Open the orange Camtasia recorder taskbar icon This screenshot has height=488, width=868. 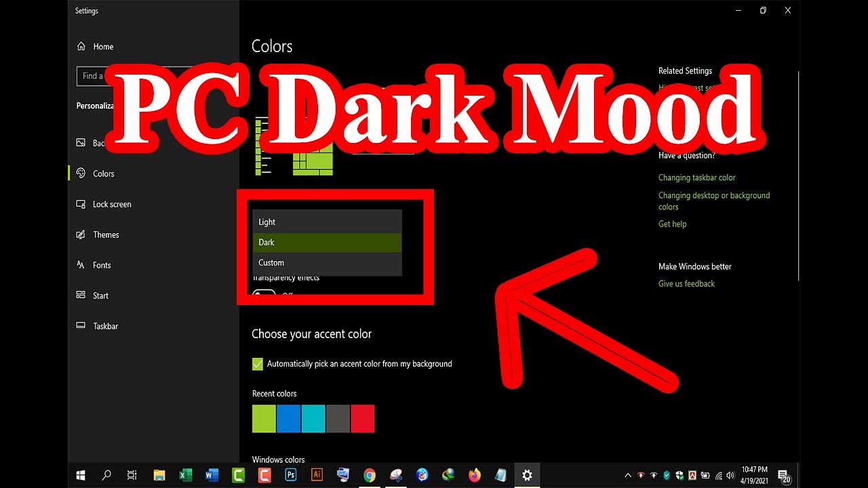[x=264, y=475]
